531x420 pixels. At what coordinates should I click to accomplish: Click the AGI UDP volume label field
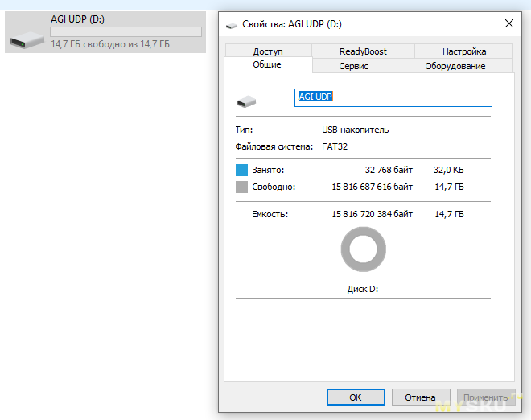(393, 97)
